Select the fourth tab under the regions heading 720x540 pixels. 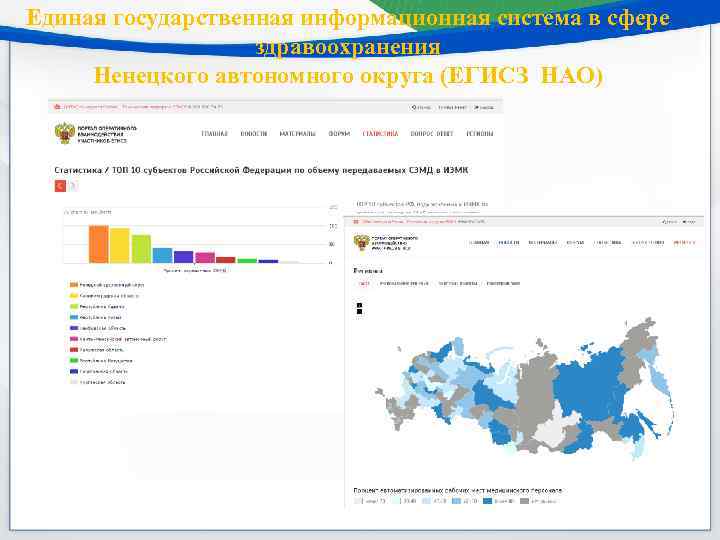click(503, 284)
